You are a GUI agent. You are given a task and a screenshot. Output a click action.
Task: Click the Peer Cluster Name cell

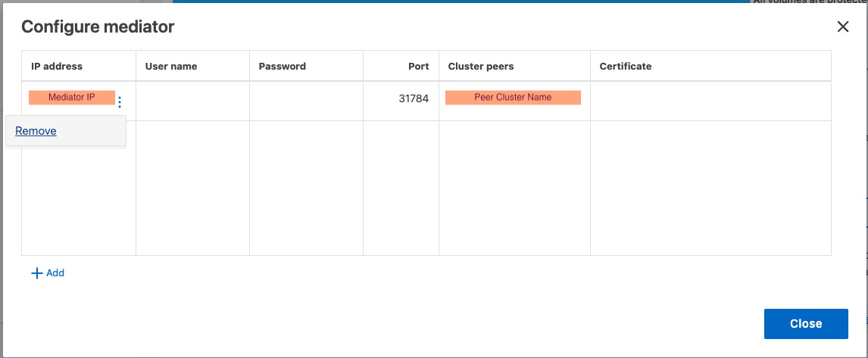point(513,98)
